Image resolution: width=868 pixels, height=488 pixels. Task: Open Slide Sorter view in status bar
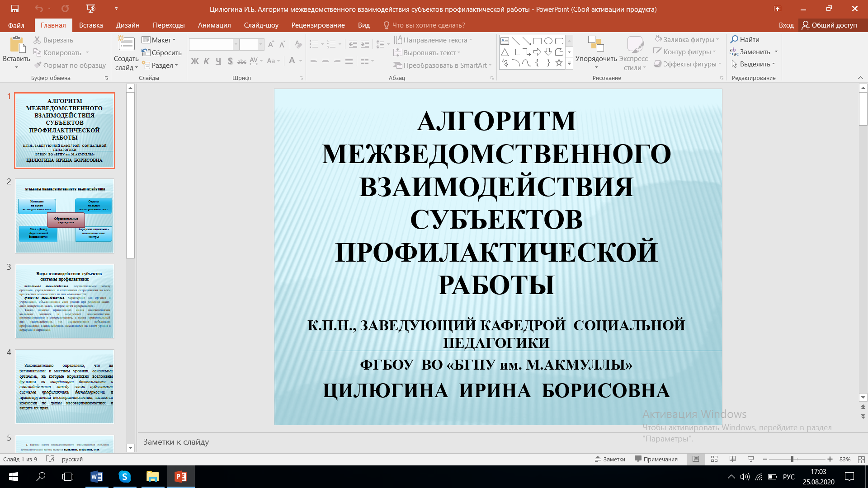click(x=714, y=459)
